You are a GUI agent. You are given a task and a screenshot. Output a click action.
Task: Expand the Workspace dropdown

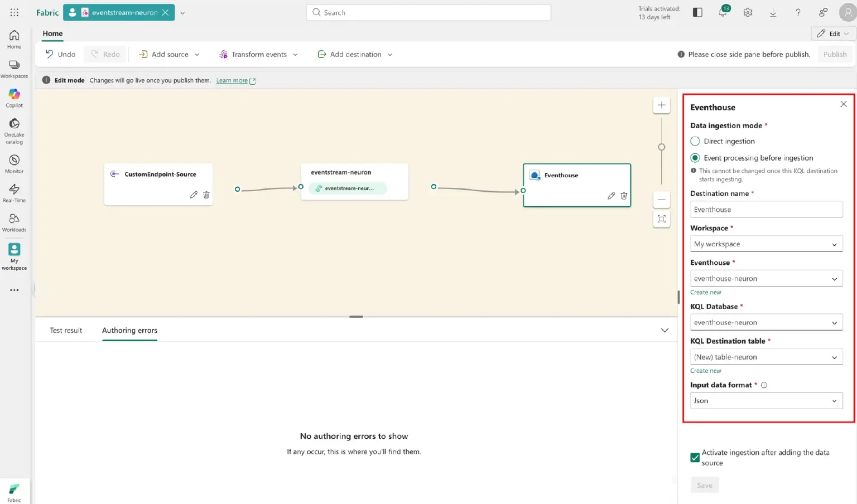pyautogui.click(x=766, y=244)
